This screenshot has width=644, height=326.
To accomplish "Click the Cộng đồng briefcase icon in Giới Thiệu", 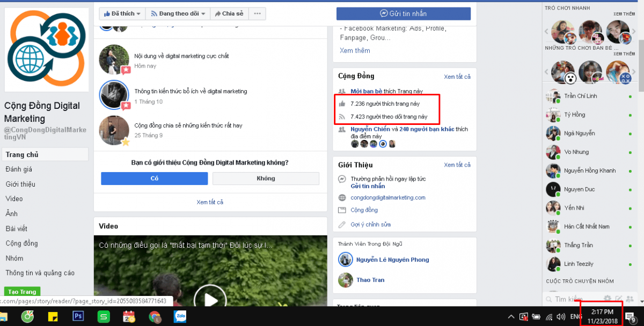I will [342, 210].
